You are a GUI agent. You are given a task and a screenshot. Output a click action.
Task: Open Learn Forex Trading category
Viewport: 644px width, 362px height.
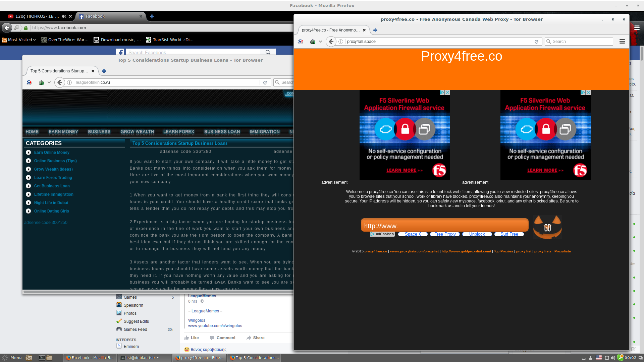[53, 178]
